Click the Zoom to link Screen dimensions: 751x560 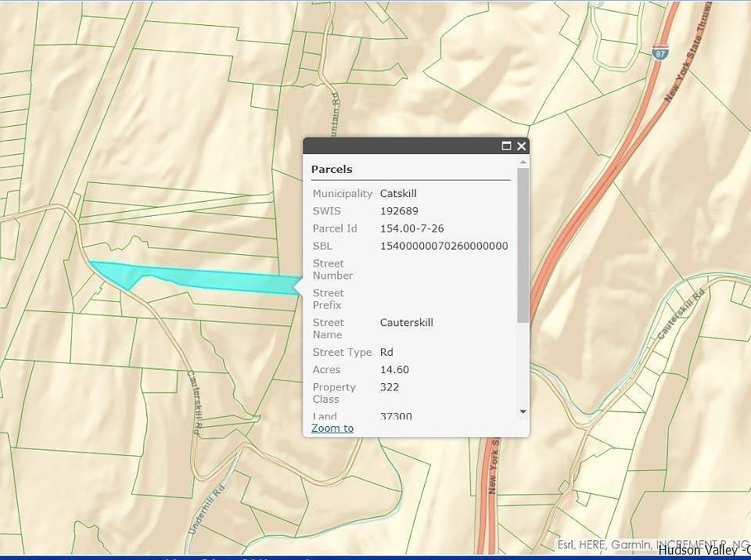pos(332,428)
